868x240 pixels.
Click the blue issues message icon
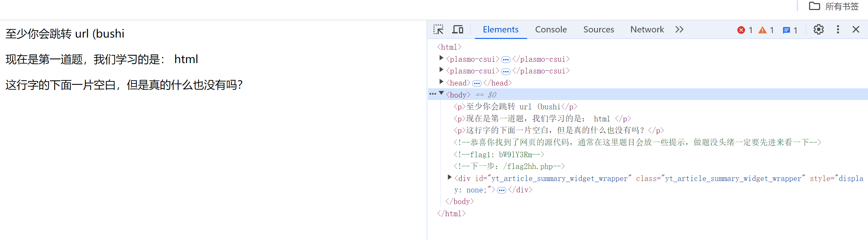click(786, 30)
